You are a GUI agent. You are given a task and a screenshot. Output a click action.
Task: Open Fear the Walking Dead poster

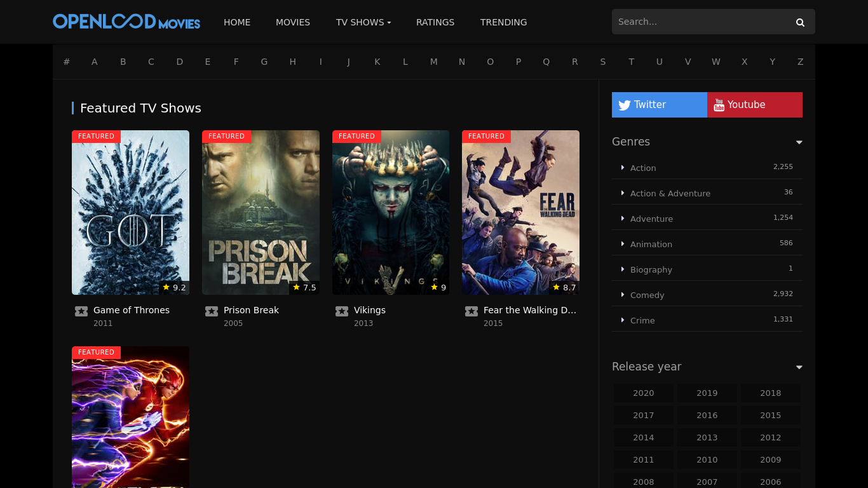tap(520, 212)
